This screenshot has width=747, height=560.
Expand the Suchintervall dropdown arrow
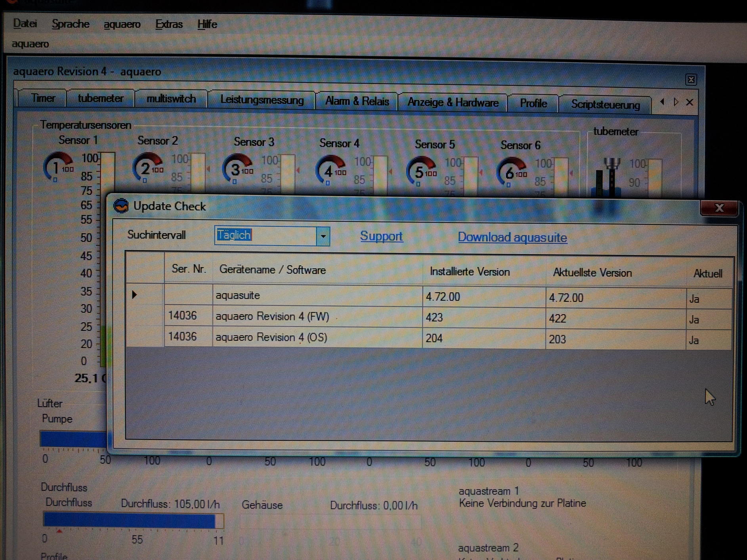(323, 236)
